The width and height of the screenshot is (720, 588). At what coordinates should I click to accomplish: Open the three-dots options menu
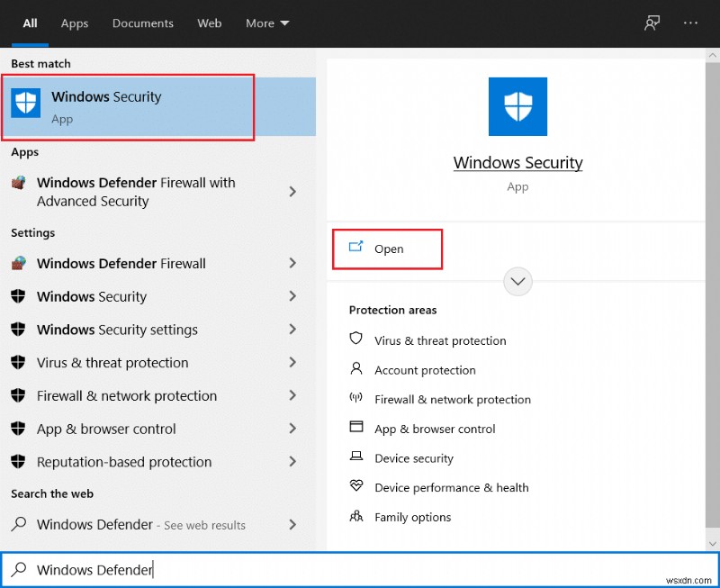pyautogui.click(x=690, y=23)
